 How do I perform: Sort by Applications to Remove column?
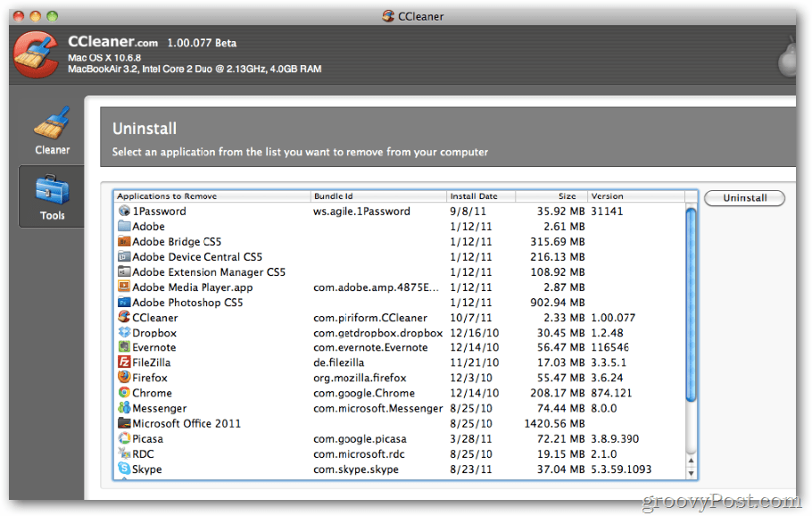(211, 196)
